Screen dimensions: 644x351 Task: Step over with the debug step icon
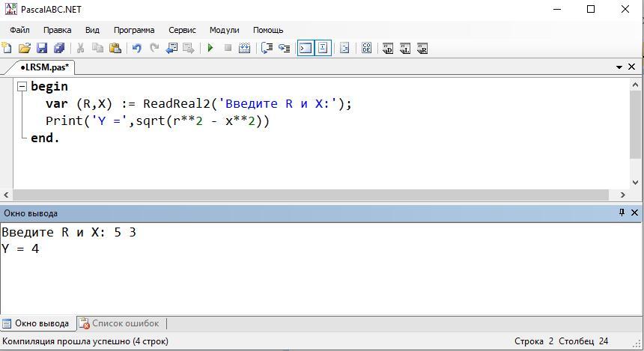(267, 48)
